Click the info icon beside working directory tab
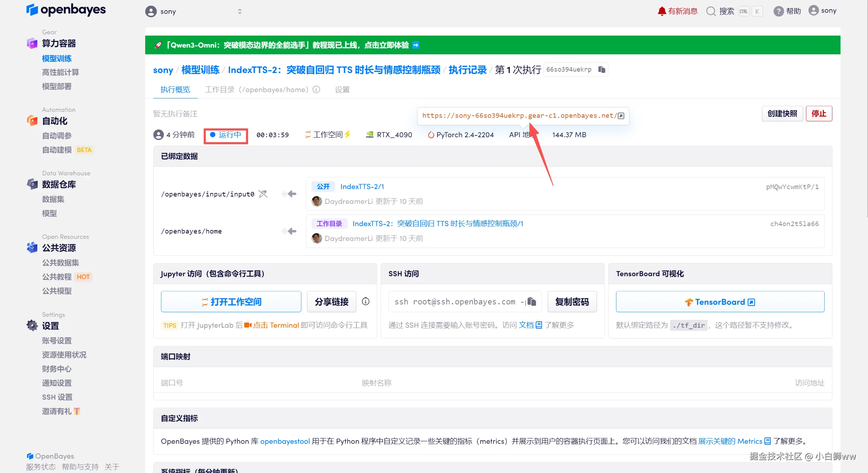 coord(316,90)
